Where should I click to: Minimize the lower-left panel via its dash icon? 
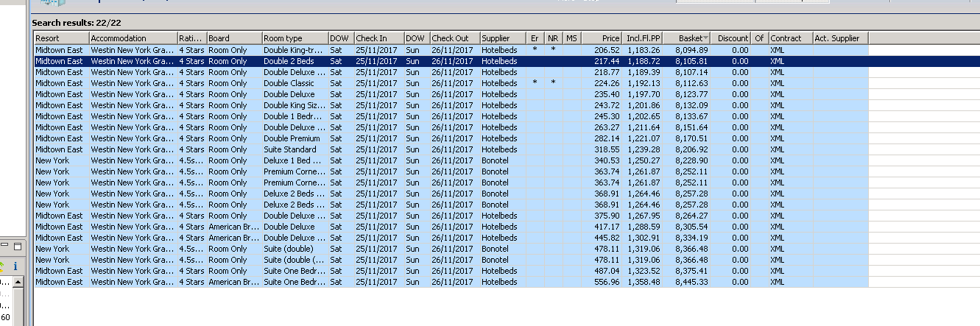point(4,245)
